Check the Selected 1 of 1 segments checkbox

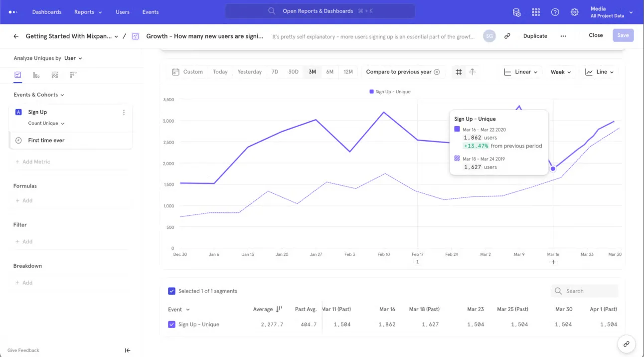171,291
